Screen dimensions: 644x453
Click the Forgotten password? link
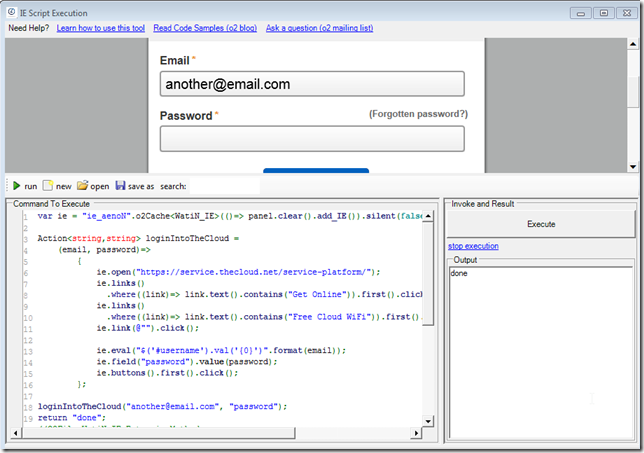pos(418,115)
